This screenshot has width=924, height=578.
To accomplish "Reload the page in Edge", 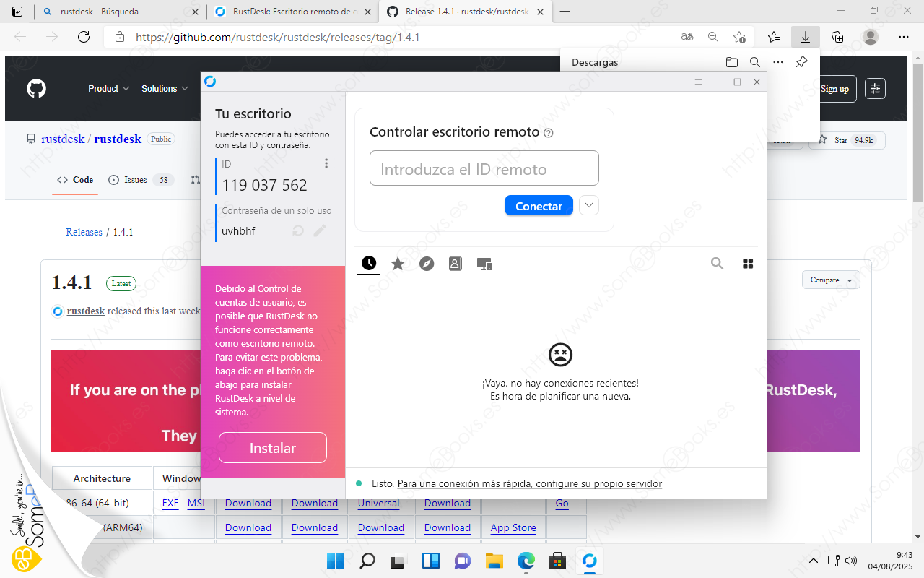I will coord(84,37).
